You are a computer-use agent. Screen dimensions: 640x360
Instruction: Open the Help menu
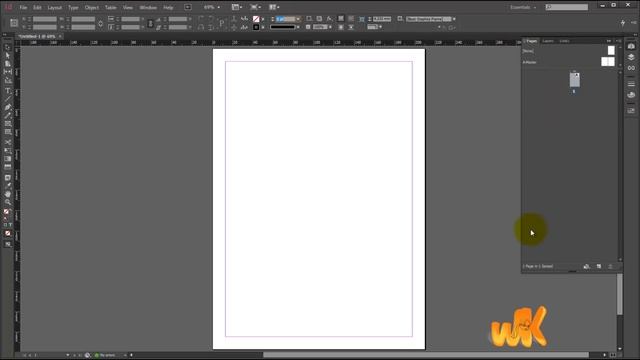(x=168, y=7)
